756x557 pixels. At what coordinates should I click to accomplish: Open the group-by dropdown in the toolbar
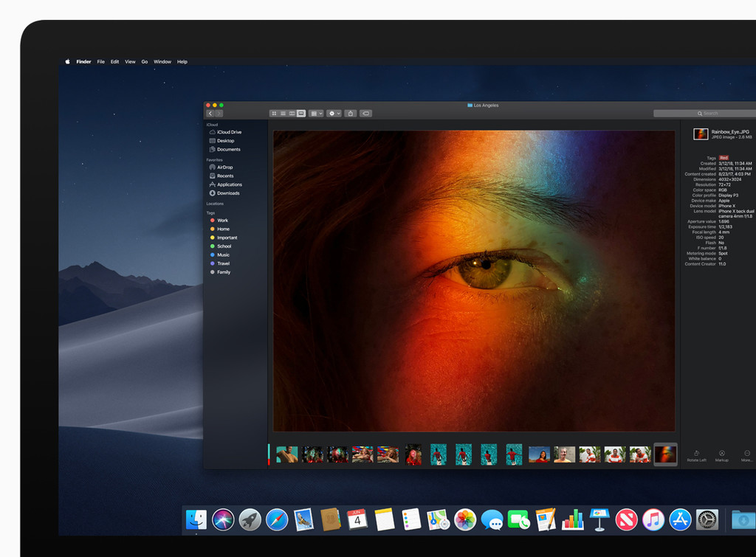(x=315, y=114)
